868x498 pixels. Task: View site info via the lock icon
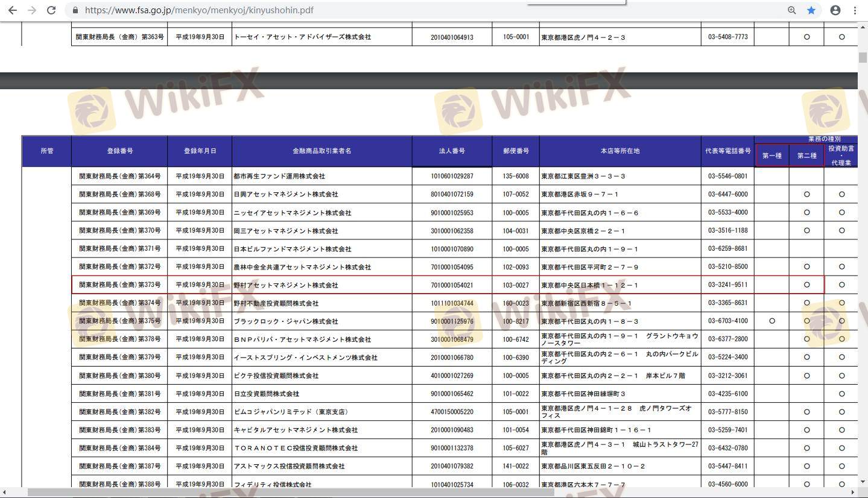(75, 10)
